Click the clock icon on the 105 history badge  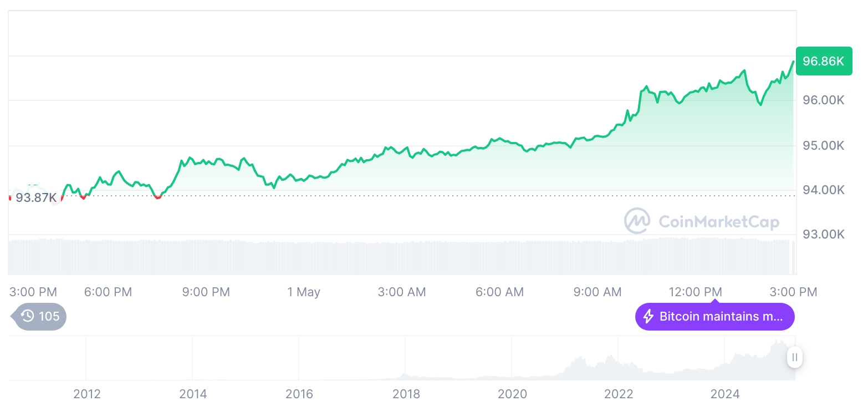(x=28, y=317)
